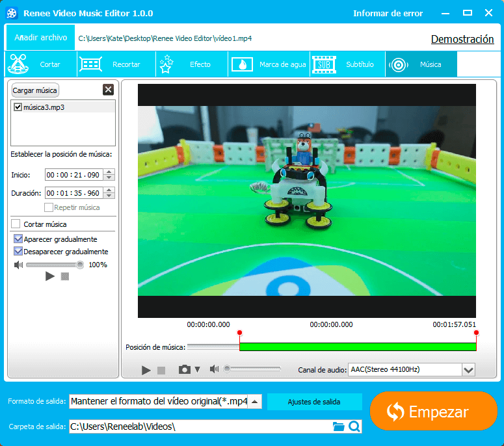Click the orange Empezar button

click(x=433, y=411)
